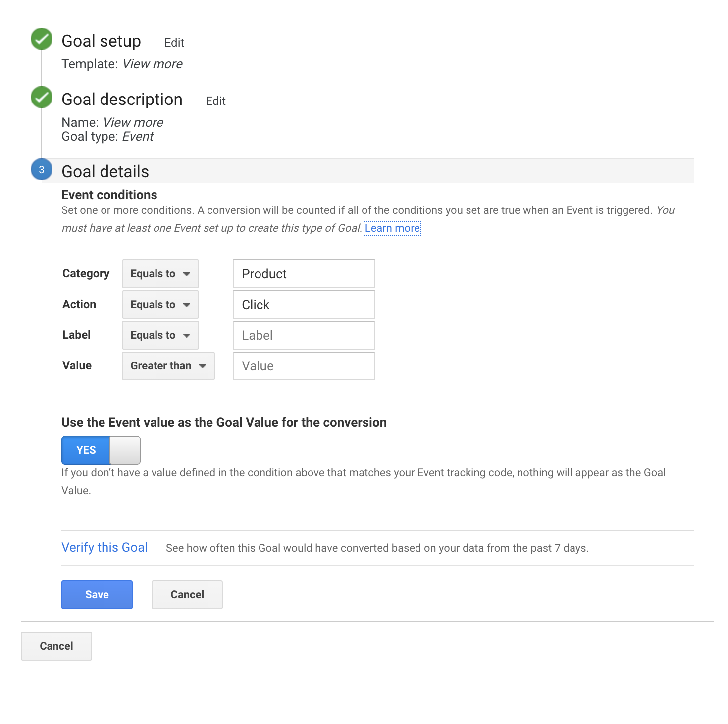Click the step 3 blue circle icon

point(42,170)
